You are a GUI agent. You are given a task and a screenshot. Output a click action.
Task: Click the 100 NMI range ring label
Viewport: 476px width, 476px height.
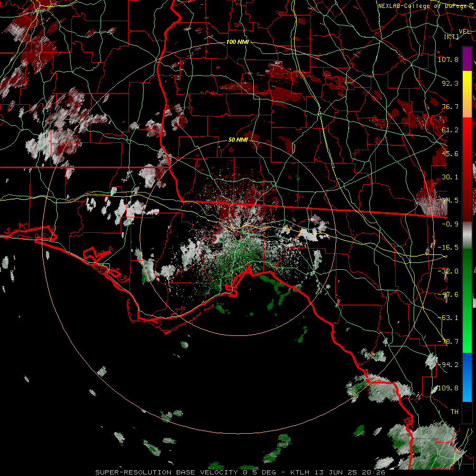pos(237,42)
